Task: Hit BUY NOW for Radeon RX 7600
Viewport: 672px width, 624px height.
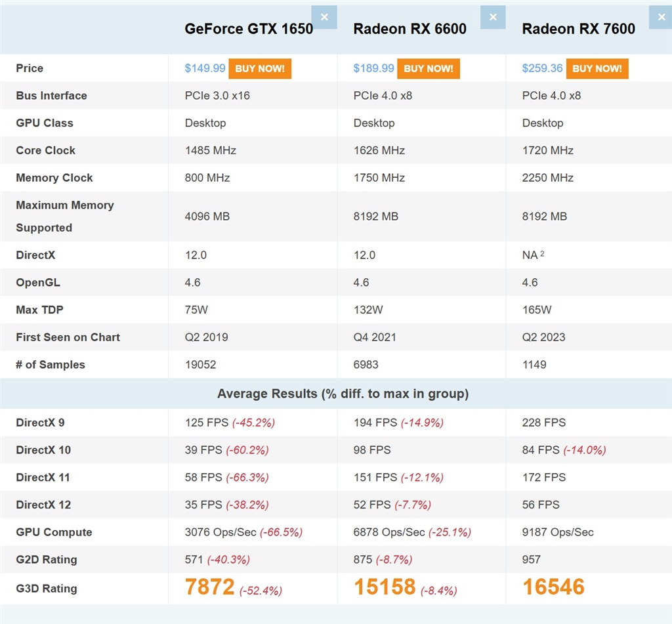Action: click(597, 69)
